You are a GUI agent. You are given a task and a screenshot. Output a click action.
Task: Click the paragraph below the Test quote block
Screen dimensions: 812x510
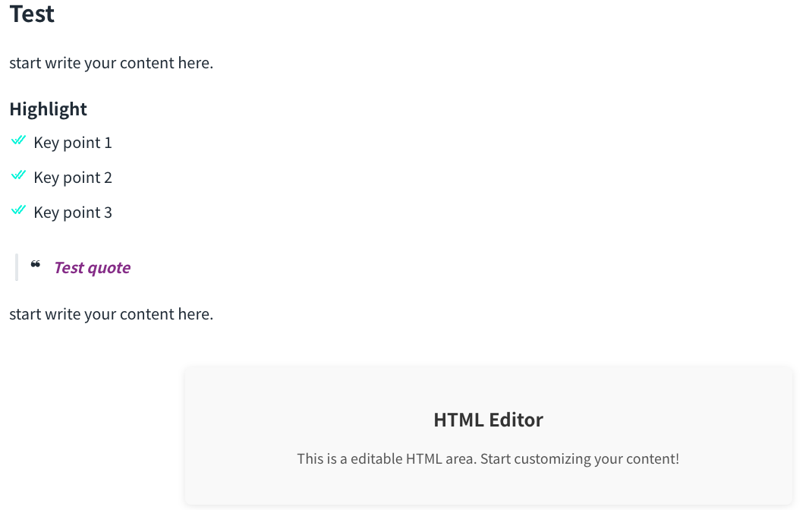pyautogui.click(x=111, y=314)
